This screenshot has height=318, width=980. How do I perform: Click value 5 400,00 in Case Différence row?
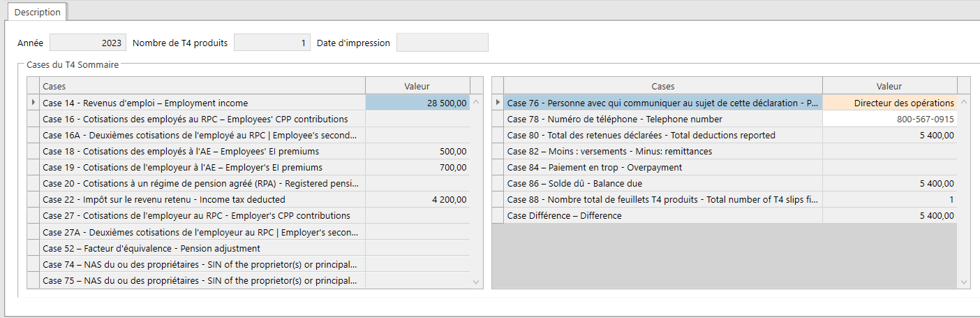click(x=889, y=215)
